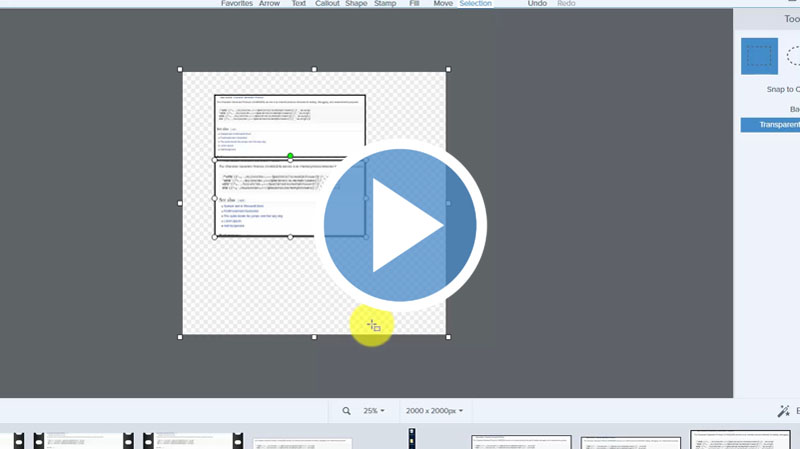Expand the 25% zoom level dropdown
Image resolution: width=800 pixels, height=449 pixels.
pos(374,411)
